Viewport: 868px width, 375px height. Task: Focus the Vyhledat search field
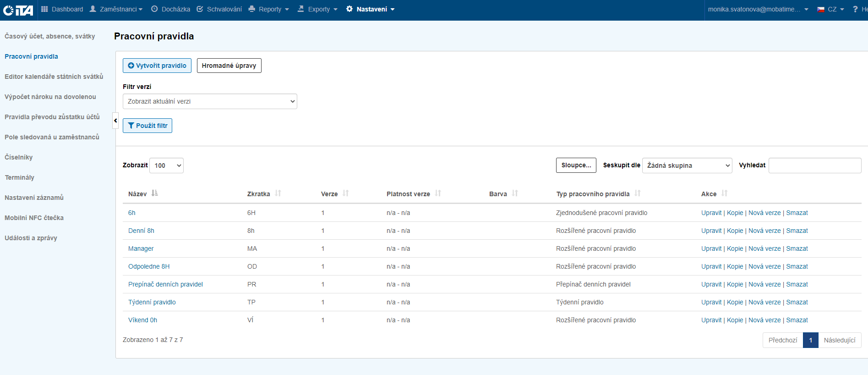coord(814,165)
